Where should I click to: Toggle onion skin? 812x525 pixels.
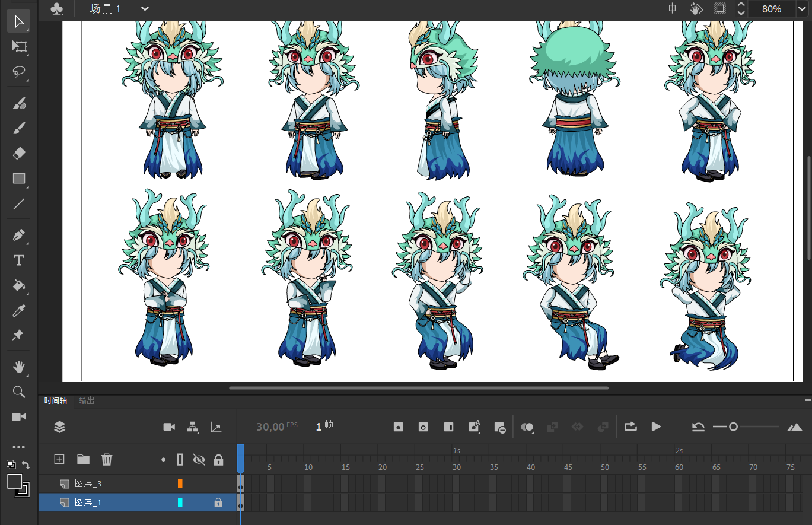[527, 427]
